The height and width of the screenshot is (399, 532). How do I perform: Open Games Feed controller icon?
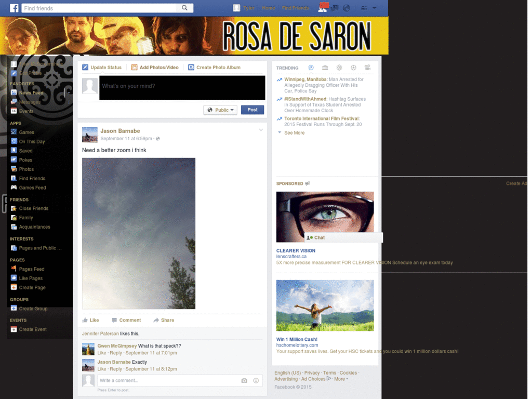point(14,187)
